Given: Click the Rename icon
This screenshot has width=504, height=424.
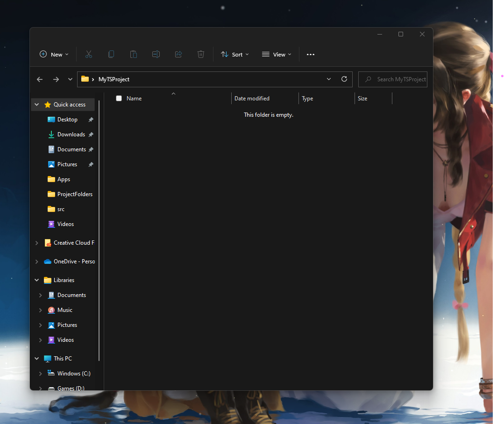Looking at the screenshot, I should click(x=156, y=54).
